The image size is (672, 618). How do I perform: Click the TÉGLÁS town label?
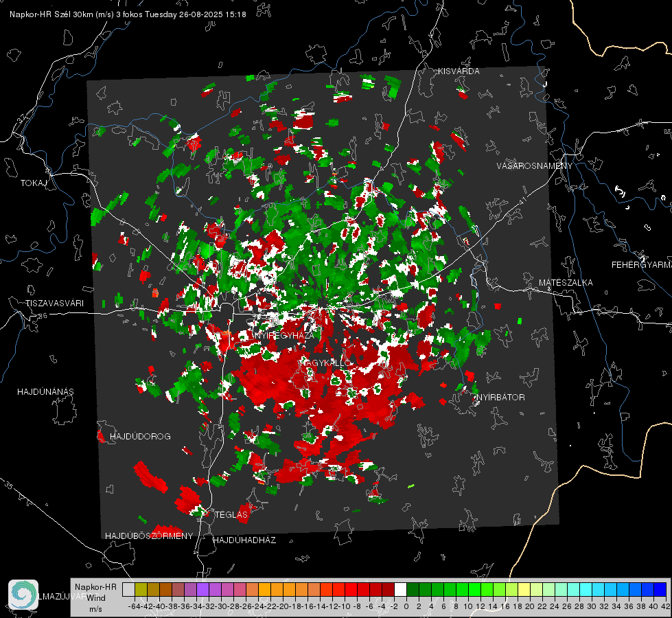click(231, 515)
